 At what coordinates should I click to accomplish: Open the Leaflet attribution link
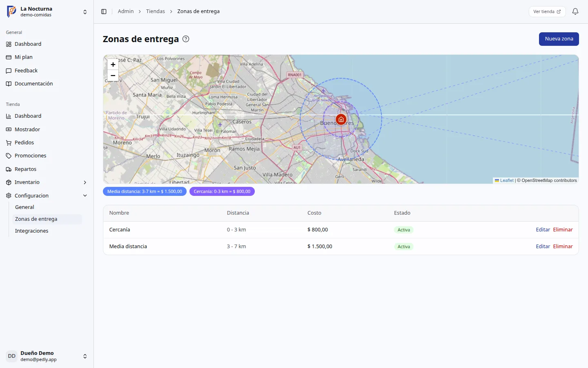tap(504, 180)
